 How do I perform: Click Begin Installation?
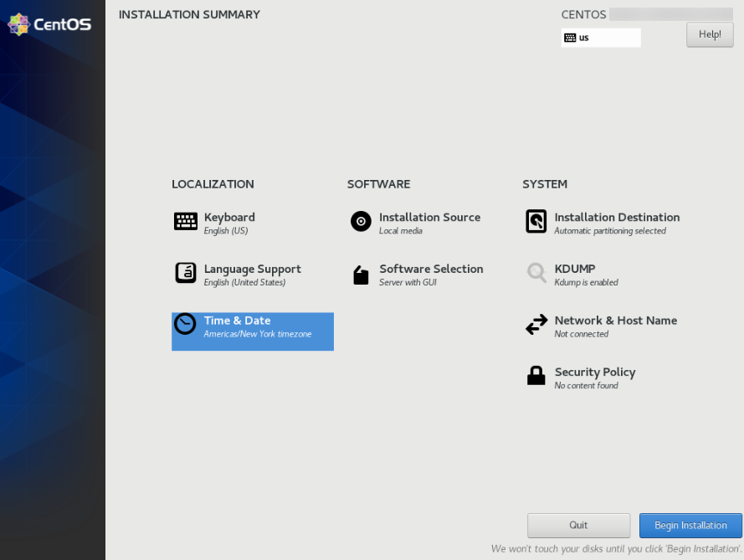[690, 526]
